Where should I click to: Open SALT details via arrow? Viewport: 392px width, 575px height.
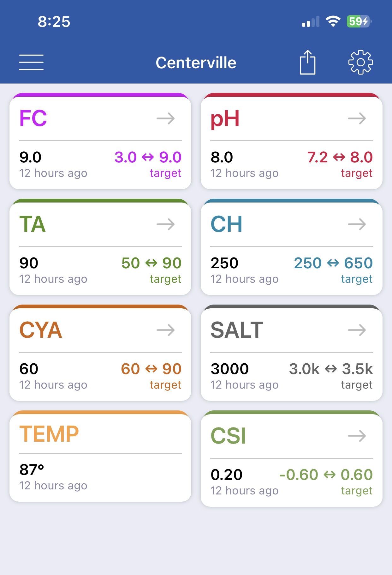(357, 330)
